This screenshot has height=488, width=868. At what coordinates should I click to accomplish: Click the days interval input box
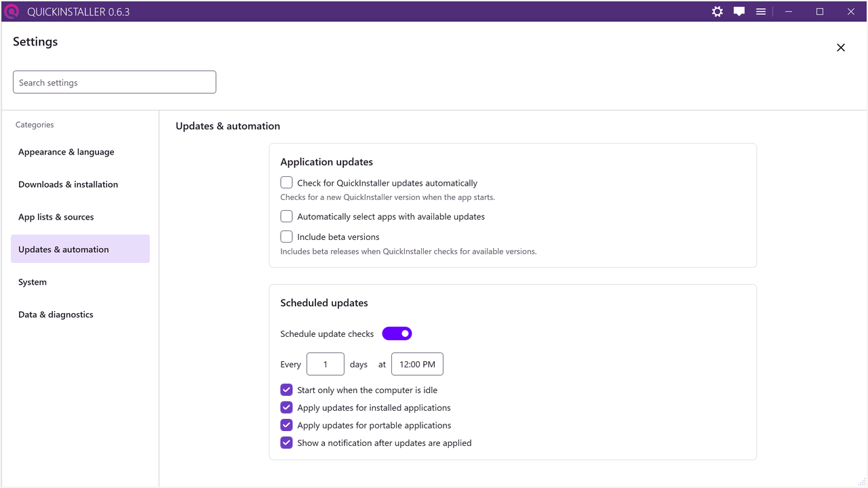(x=325, y=364)
